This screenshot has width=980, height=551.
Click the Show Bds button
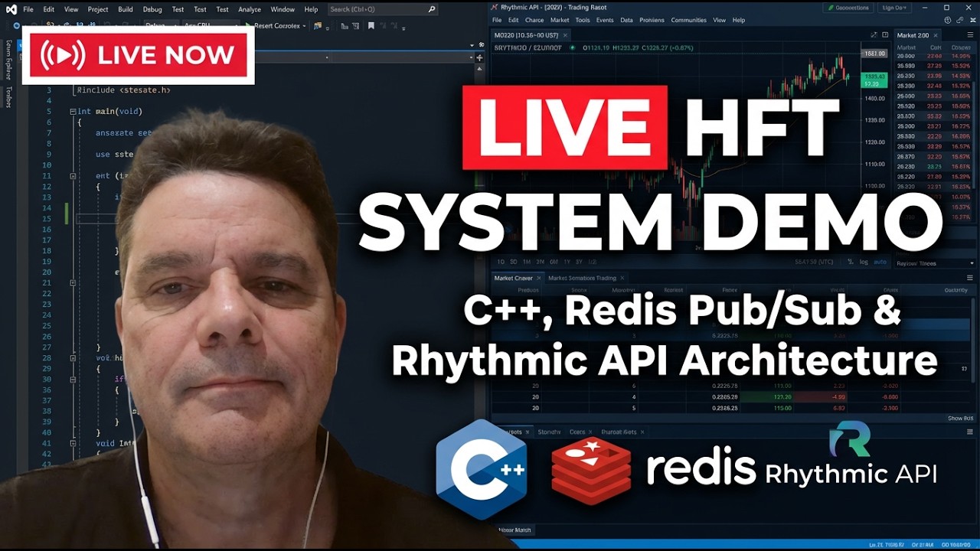[960, 419]
